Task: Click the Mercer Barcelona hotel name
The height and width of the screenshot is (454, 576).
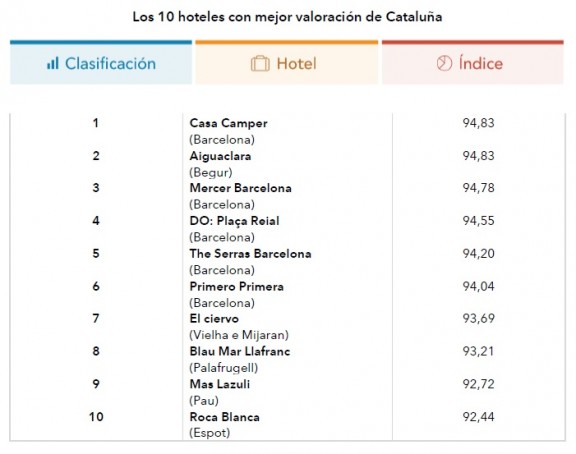Action: click(x=241, y=188)
